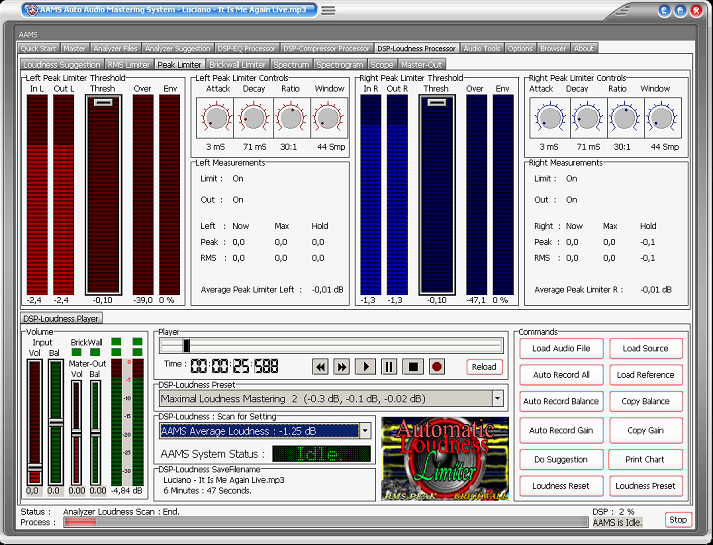This screenshot has height=545, width=713.
Task: Switch to RMS Limiter sub-tab
Action: pyautogui.click(x=129, y=65)
